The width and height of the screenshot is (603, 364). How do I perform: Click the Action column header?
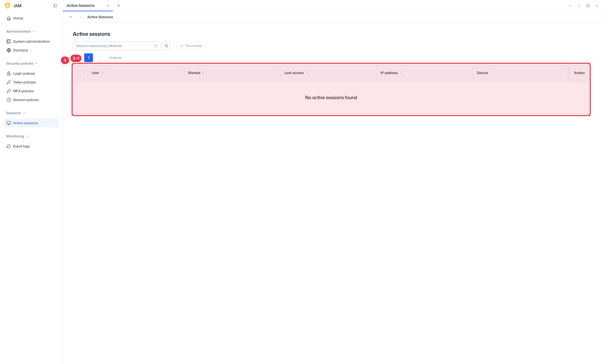click(579, 73)
